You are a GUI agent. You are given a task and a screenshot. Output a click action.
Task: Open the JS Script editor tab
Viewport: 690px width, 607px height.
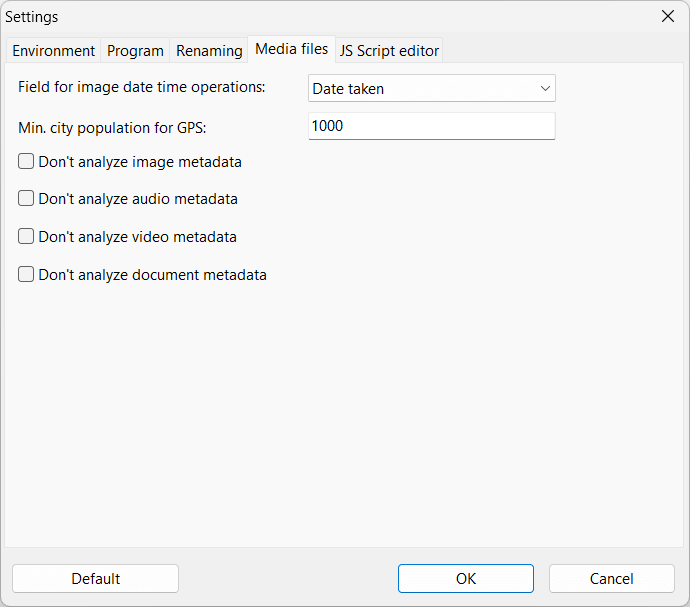(x=389, y=51)
